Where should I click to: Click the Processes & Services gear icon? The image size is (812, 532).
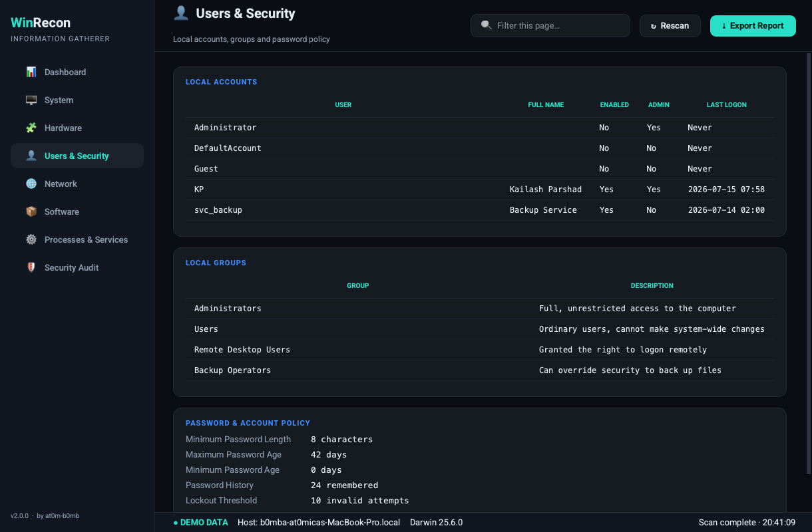[31, 239]
